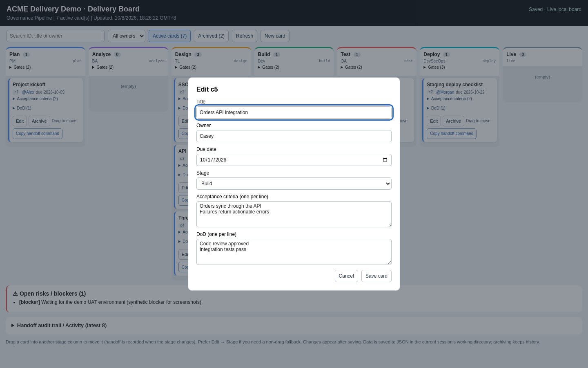The height and width of the screenshot is (368, 588).
Task: Expand Gates (3) in the Deploy column
Action: (434, 67)
